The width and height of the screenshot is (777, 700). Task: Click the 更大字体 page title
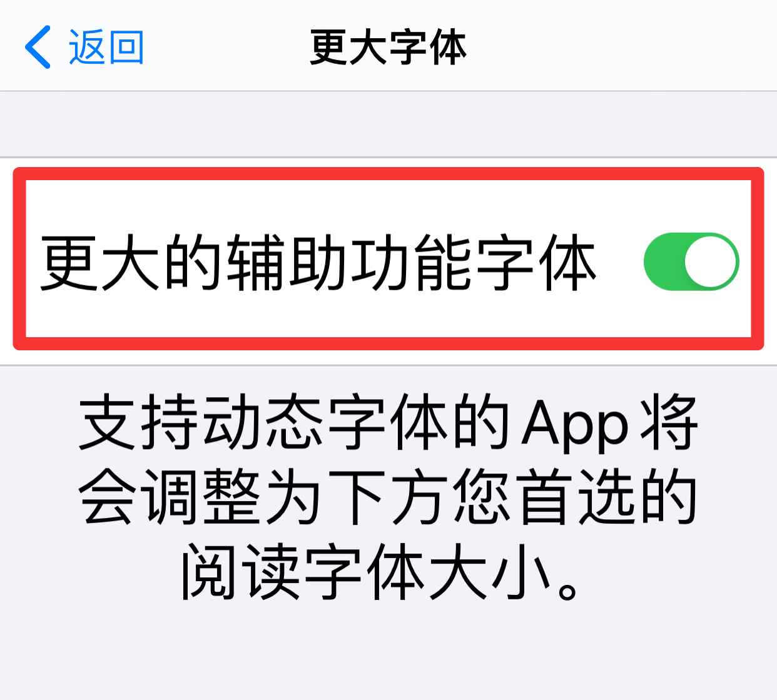pyautogui.click(x=388, y=48)
